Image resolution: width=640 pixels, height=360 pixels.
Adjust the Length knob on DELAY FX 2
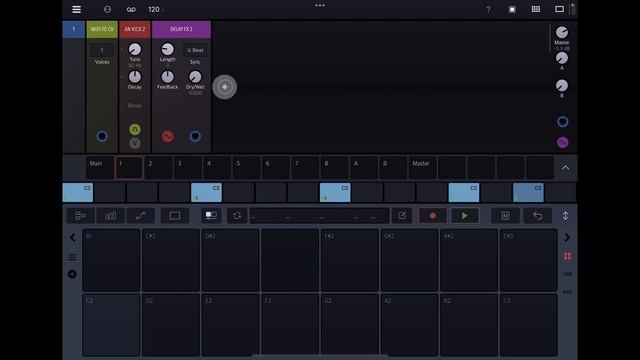click(x=167, y=49)
